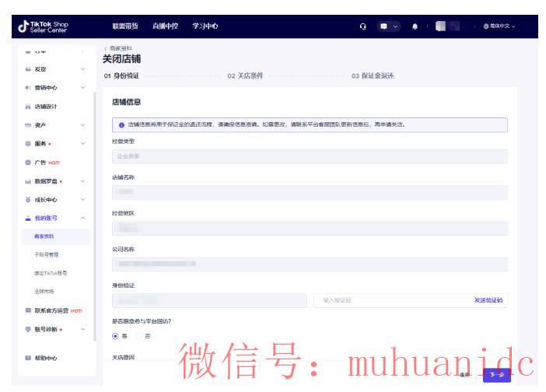Expand the 数据罗盘 sidebar menu
This screenshot has width=546, height=392.
click(82, 181)
